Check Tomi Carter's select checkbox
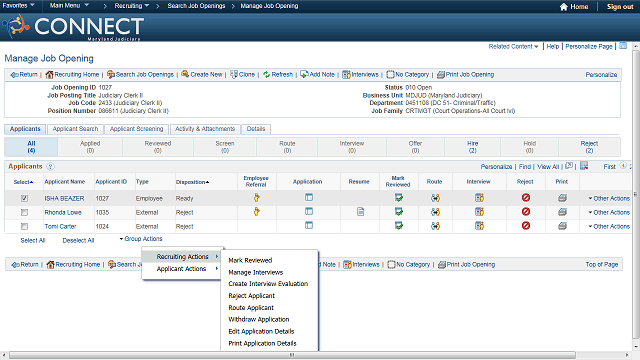 [24, 226]
